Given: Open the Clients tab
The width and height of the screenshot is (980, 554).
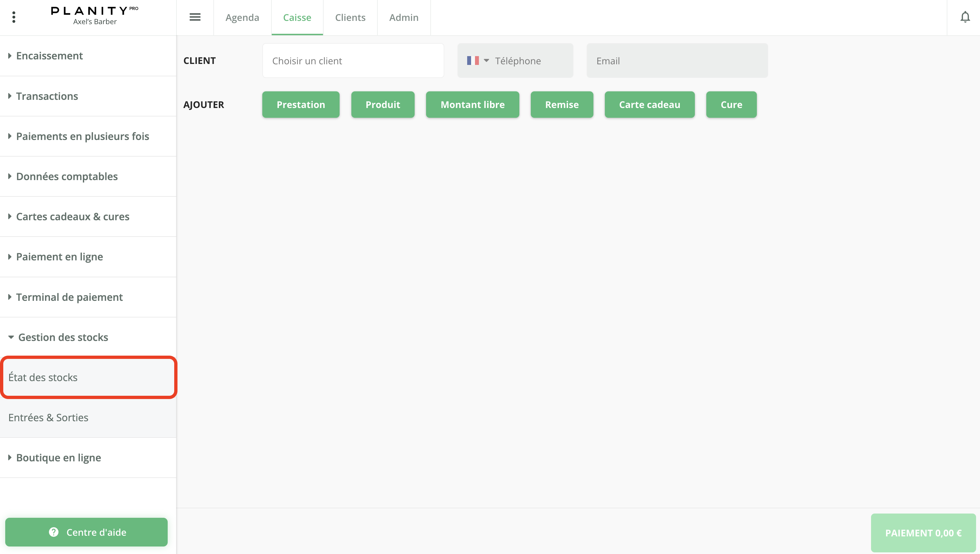Looking at the screenshot, I should pos(350,18).
